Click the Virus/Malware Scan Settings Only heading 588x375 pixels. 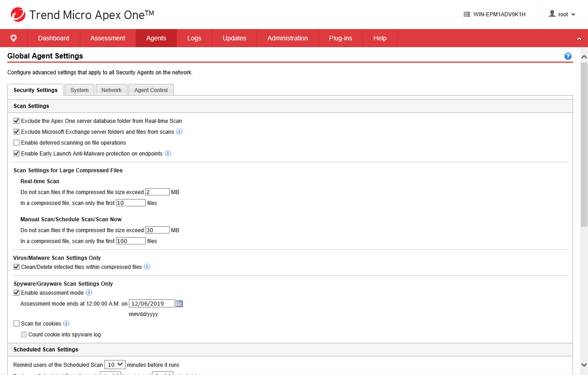(57, 258)
